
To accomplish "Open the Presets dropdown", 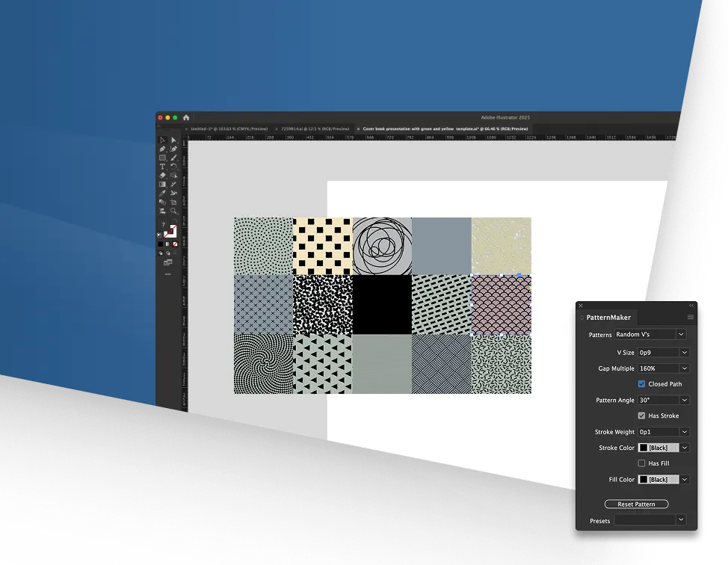I will tap(650, 520).
